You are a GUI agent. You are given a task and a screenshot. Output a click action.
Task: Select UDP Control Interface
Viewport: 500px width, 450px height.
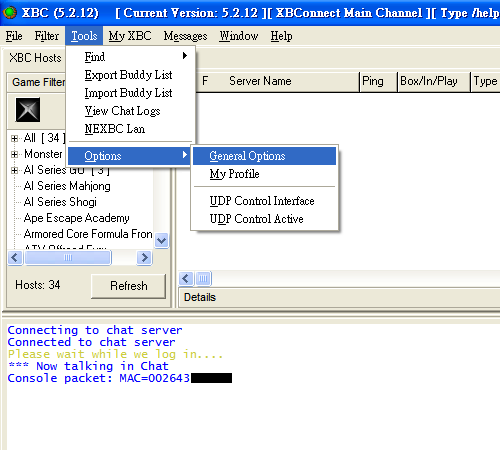tap(264, 201)
